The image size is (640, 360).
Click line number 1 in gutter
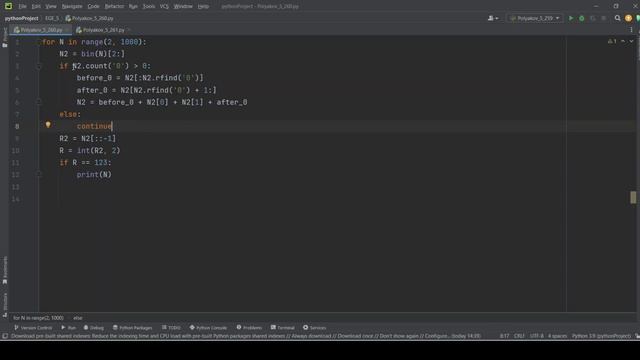tap(17, 42)
